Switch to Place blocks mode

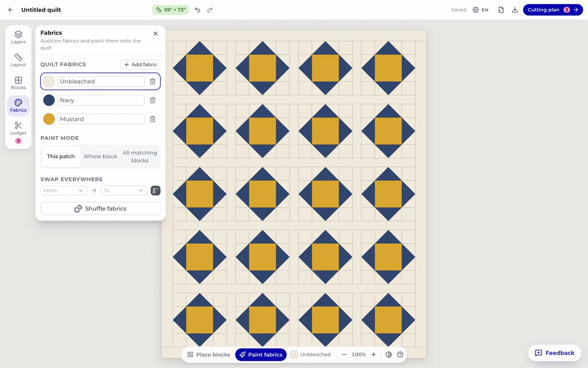(209, 355)
